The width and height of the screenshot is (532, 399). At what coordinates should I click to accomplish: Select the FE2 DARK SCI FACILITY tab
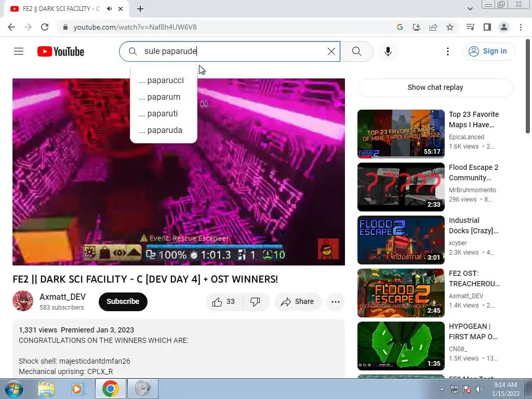click(61, 9)
